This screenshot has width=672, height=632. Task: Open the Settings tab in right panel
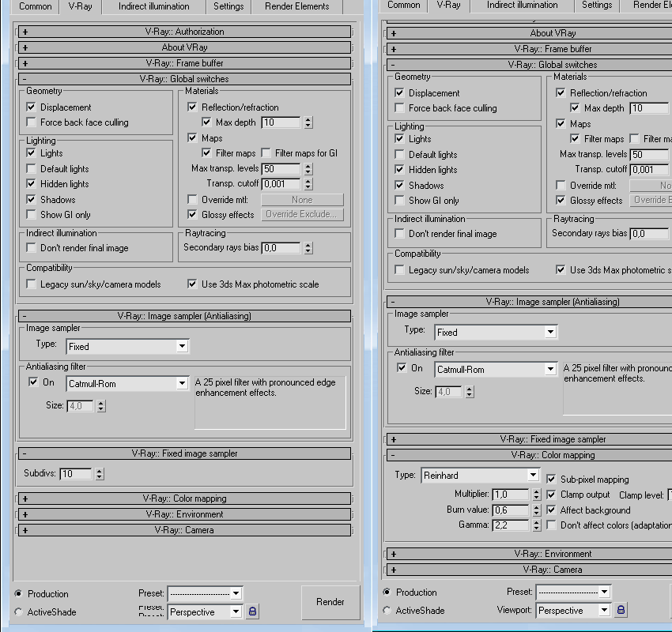click(597, 5)
